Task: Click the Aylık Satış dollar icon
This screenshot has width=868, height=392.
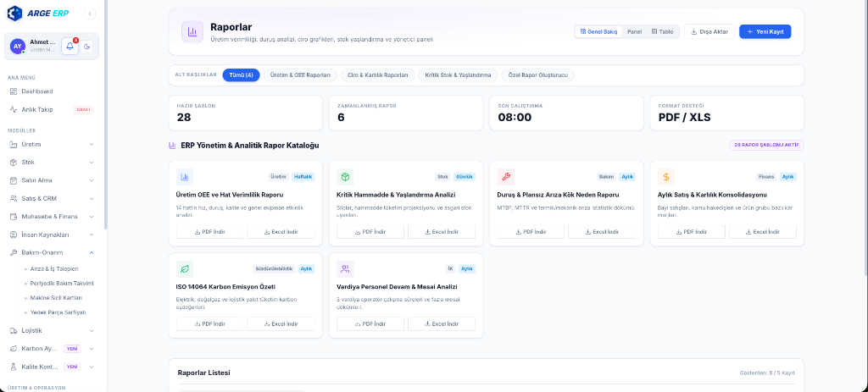Action: pos(666,177)
